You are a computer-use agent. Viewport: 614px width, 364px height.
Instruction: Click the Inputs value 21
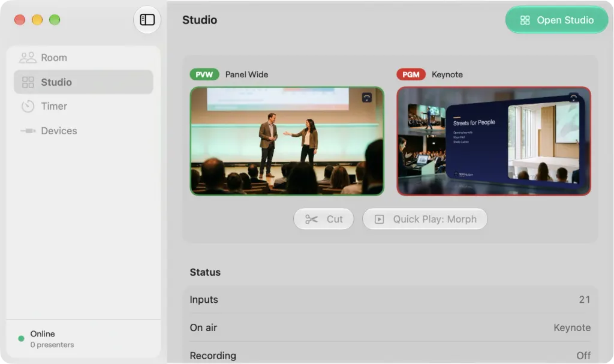click(x=584, y=300)
